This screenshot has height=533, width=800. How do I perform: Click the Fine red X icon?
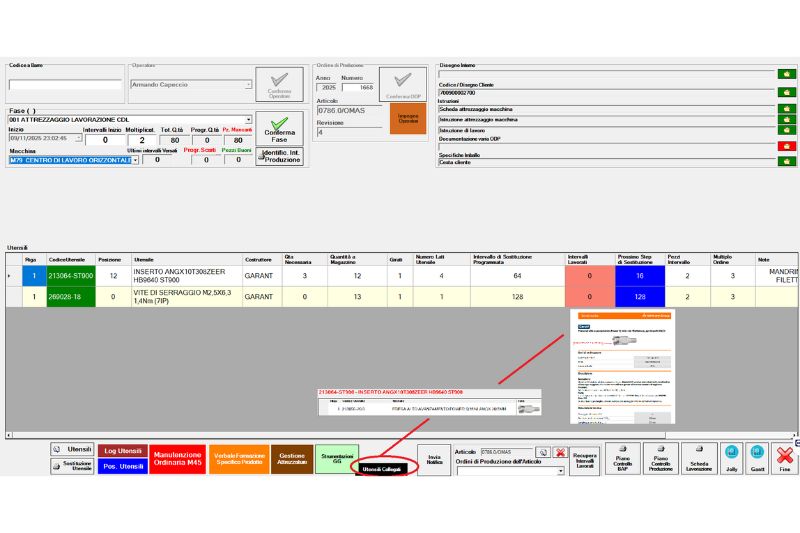(785, 459)
